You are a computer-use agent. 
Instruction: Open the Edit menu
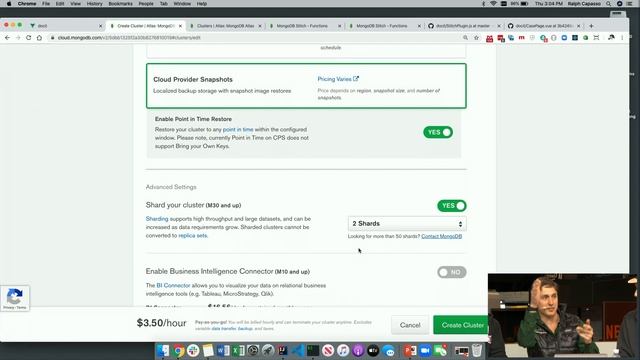point(60,4)
